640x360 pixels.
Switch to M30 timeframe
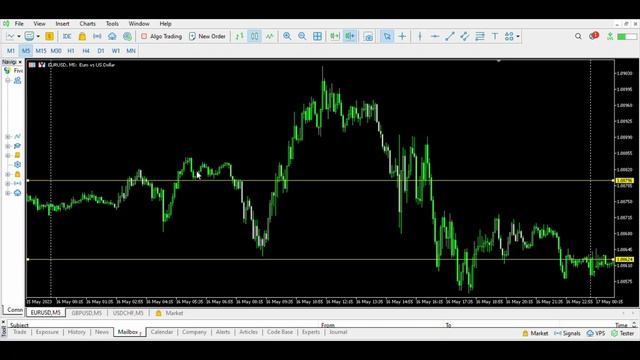pyautogui.click(x=56, y=51)
